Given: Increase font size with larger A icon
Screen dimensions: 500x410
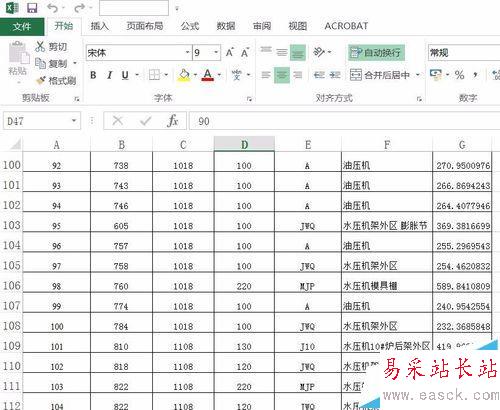Looking at the screenshot, I should click(229, 53).
